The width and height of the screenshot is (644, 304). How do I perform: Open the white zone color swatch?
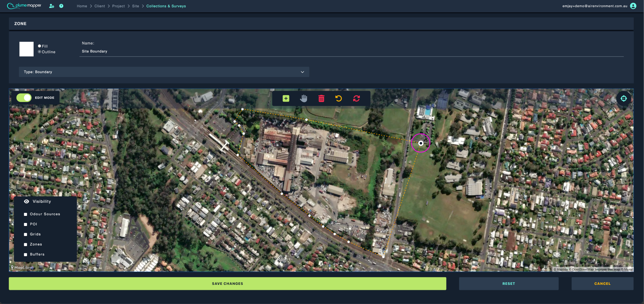[27, 49]
